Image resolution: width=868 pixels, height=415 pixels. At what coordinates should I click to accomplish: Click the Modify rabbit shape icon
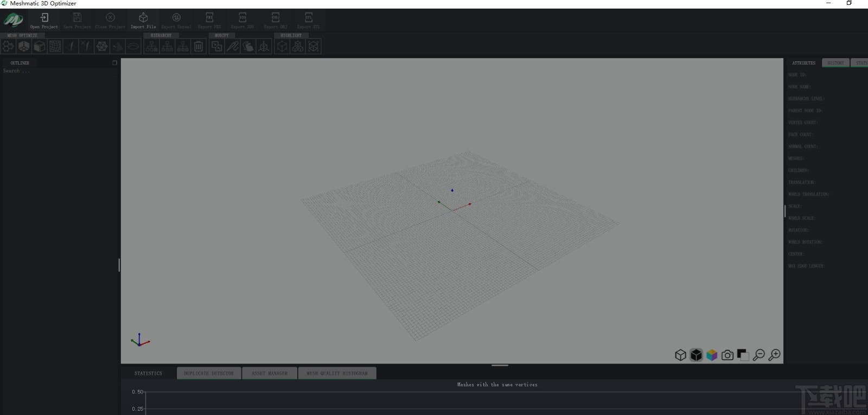click(x=248, y=47)
